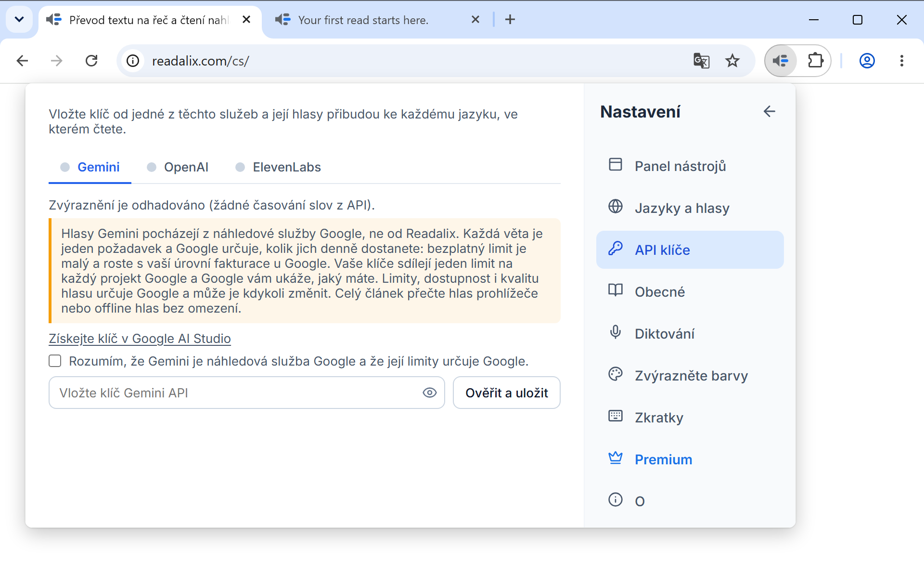Click the 'Zvýraznění je odhadováno' text
Image resolution: width=924 pixels, height=578 pixels.
(211, 205)
